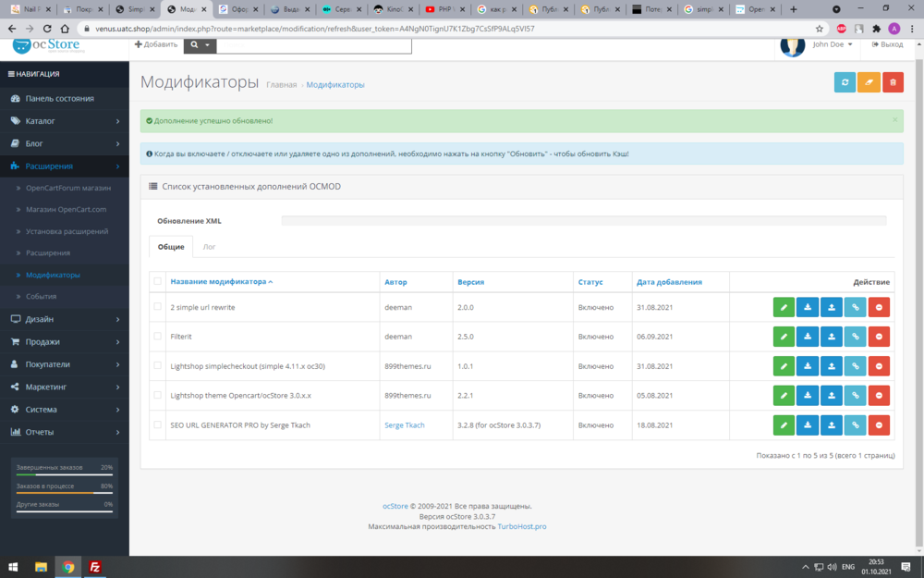Collapse the Расширения sidebar menu
This screenshot has height=578, width=924.
click(x=65, y=166)
